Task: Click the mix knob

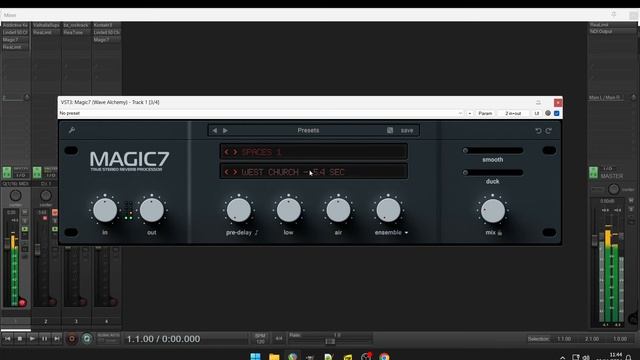Action: click(x=493, y=211)
